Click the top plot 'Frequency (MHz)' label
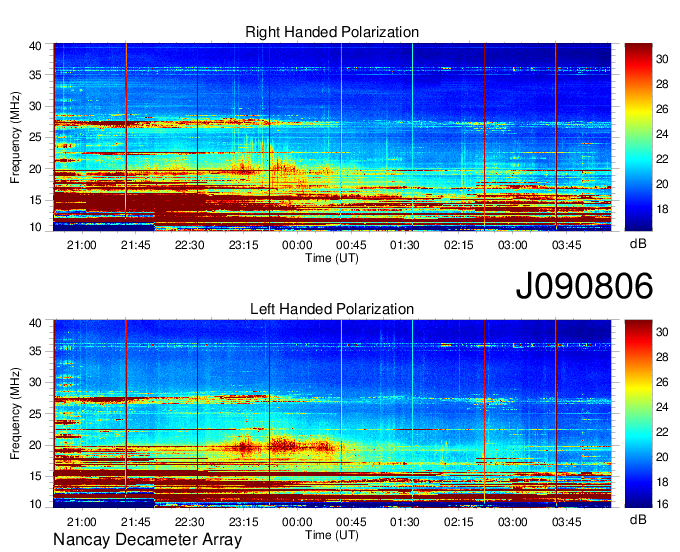Image resolution: width=680 pixels, height=552 pixels. tap(15, 137)
